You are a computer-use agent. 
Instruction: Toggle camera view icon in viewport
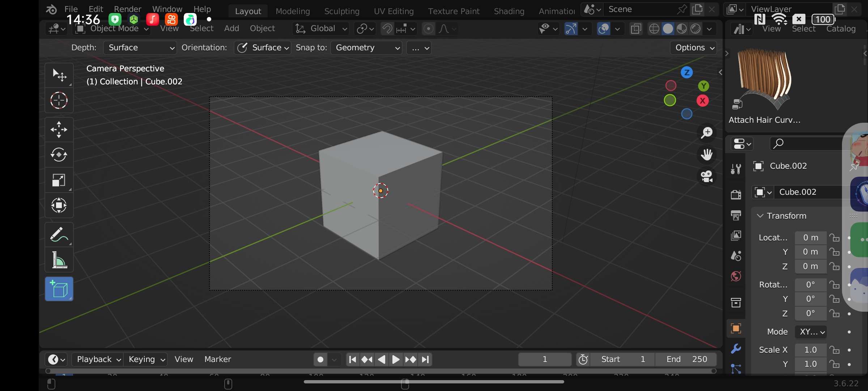(706, 177)
